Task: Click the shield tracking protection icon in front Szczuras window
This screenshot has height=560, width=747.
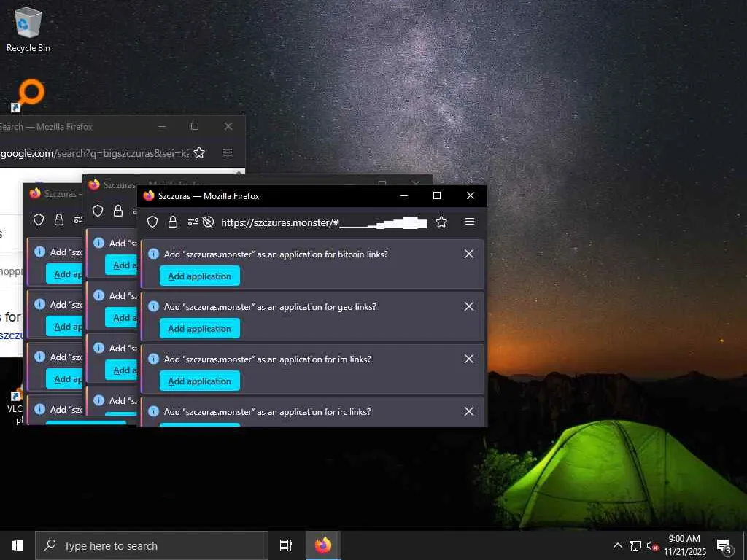Action: coord(152,222)
